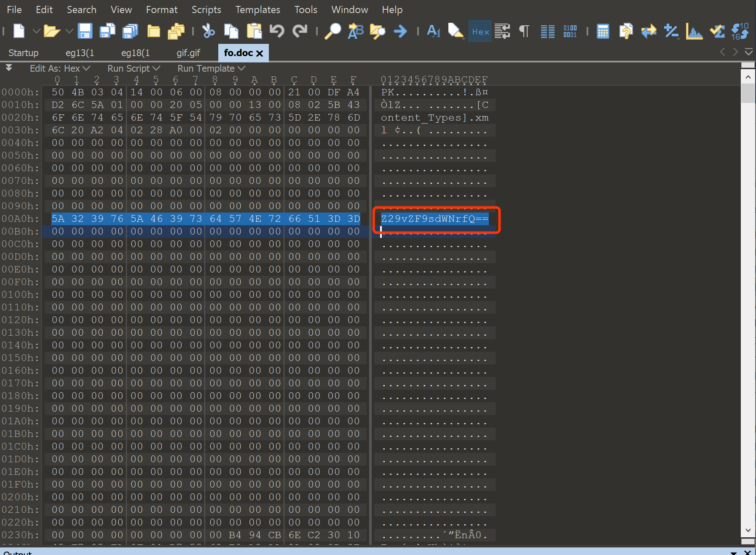Open the Templates menu
Screen dimensions: 756x555
pos(258,9)
